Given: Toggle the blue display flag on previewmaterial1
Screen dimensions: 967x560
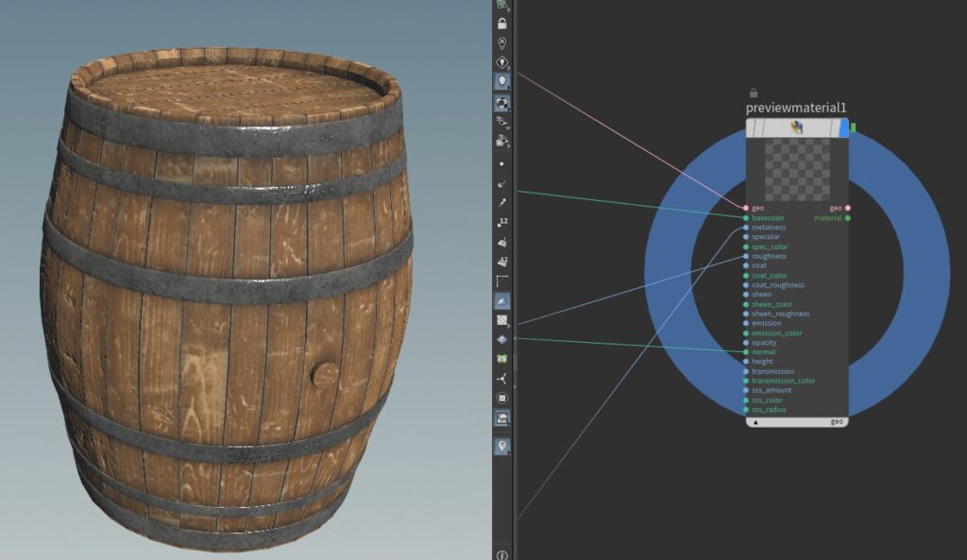Looking at the screenshot, I should point(844,127).
